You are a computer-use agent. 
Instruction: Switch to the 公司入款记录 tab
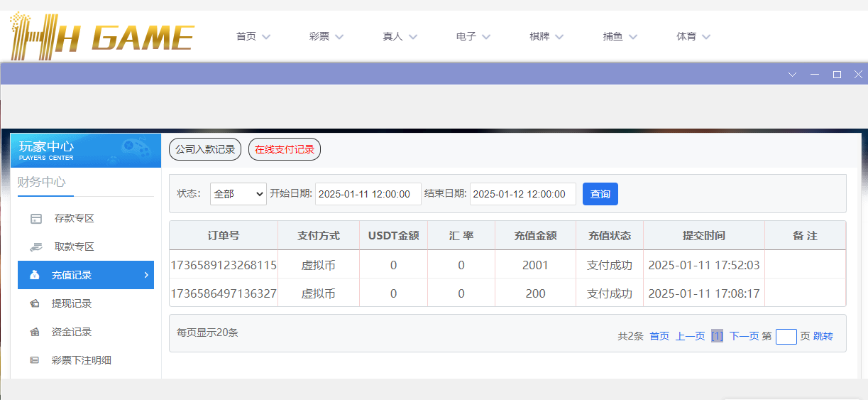205,150
